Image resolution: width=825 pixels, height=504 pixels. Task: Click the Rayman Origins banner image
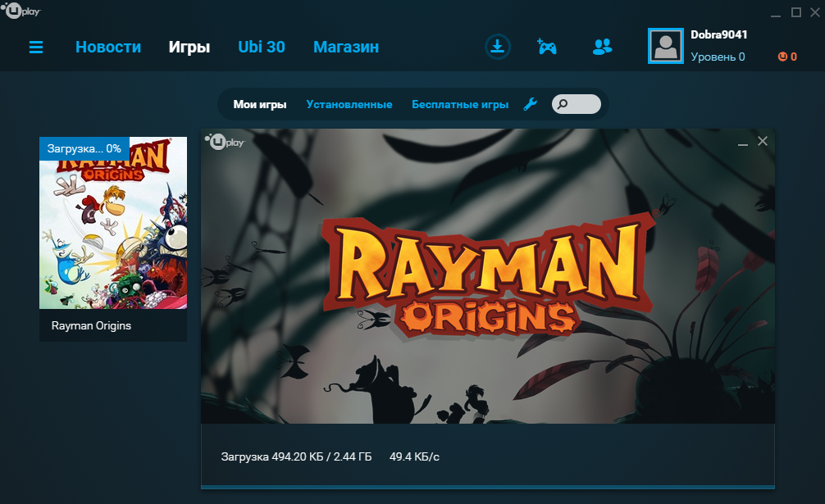(x=488, y=276)
